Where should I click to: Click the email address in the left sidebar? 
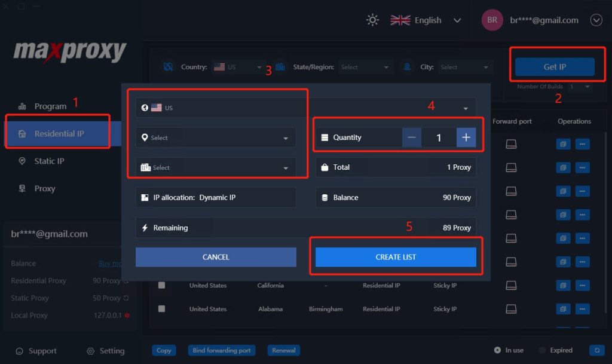49,234
